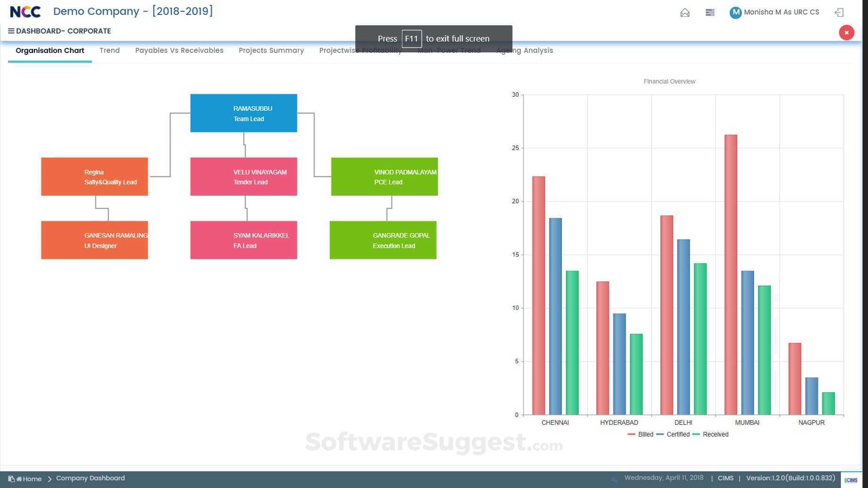Click the CIMS text in status bar
Image resolution: width=868 pixels, height=488 pixels.
pyautogui.click(x=726, y=478)
